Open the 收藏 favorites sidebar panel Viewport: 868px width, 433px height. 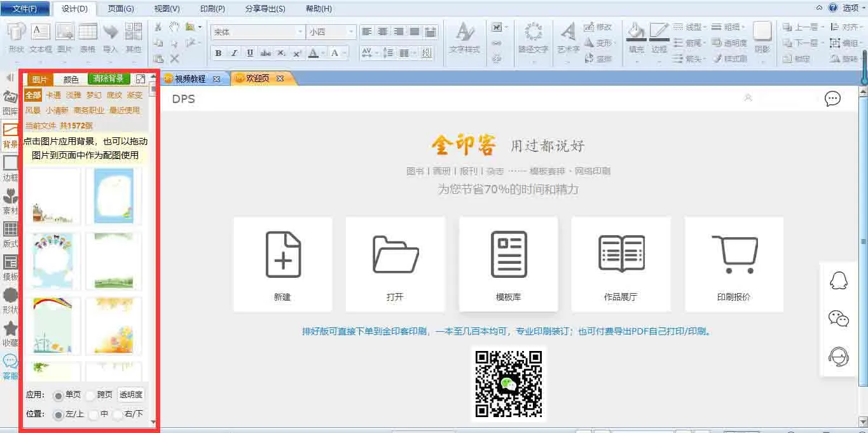10,333
